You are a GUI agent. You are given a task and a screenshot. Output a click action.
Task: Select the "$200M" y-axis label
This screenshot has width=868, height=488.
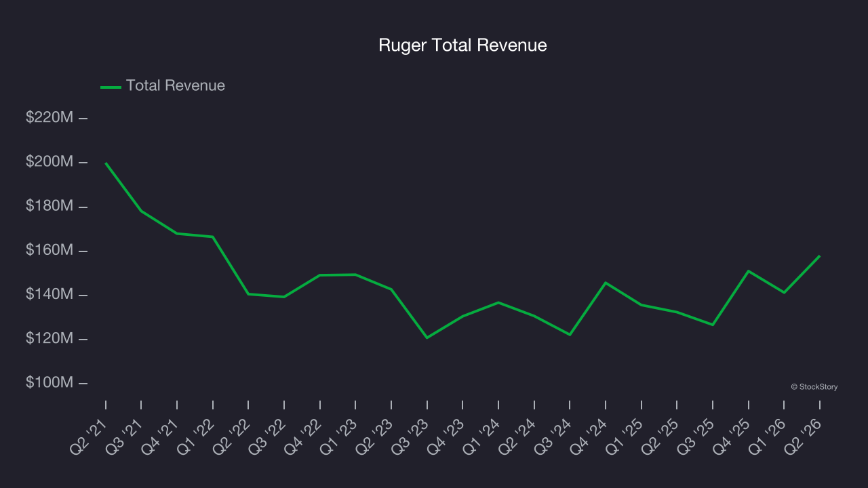coord(50,162)
